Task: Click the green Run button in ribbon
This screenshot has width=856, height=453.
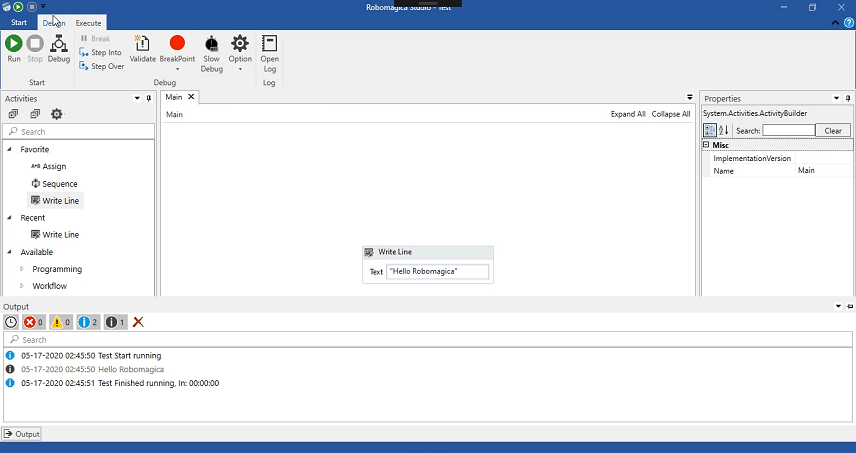Action: pos(14,49)
